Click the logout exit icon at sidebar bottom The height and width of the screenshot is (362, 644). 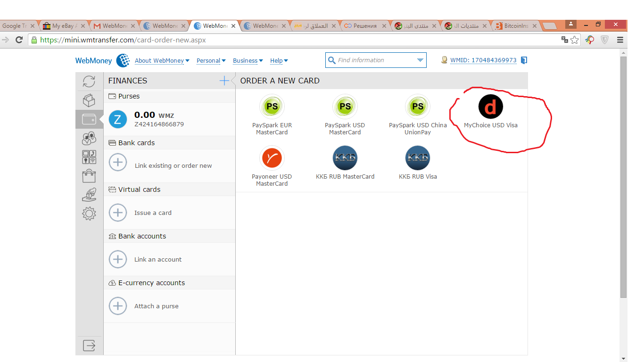89,346
